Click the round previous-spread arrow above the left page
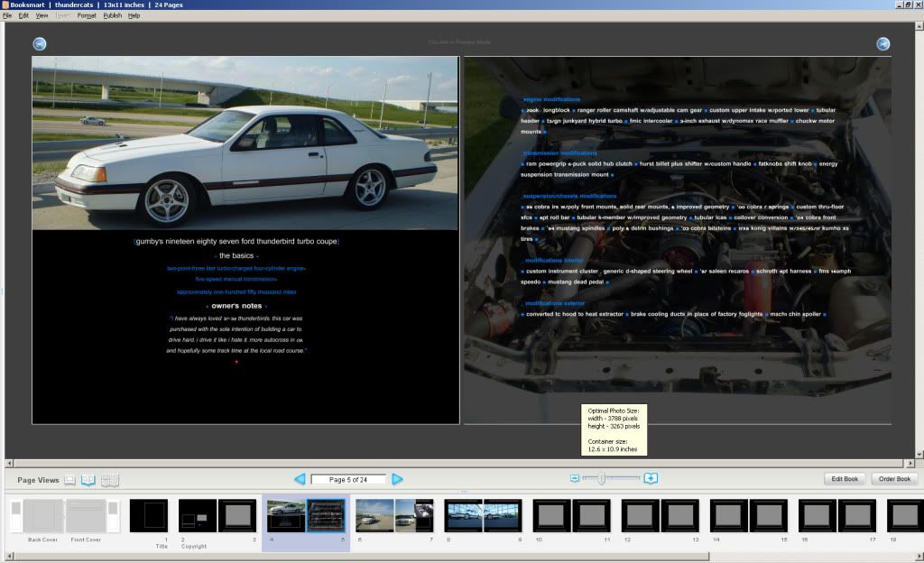924x563 pixels. [x=40, y=43]
